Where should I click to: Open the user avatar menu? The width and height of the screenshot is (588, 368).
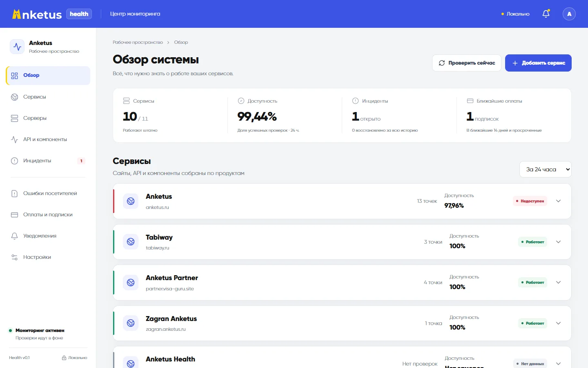pos(569,14)
